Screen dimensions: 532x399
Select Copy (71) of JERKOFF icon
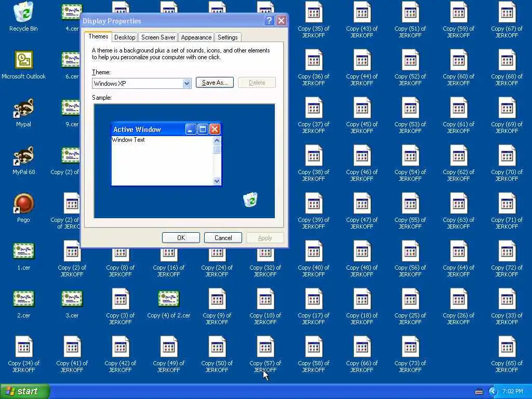[x=507, y=203]
